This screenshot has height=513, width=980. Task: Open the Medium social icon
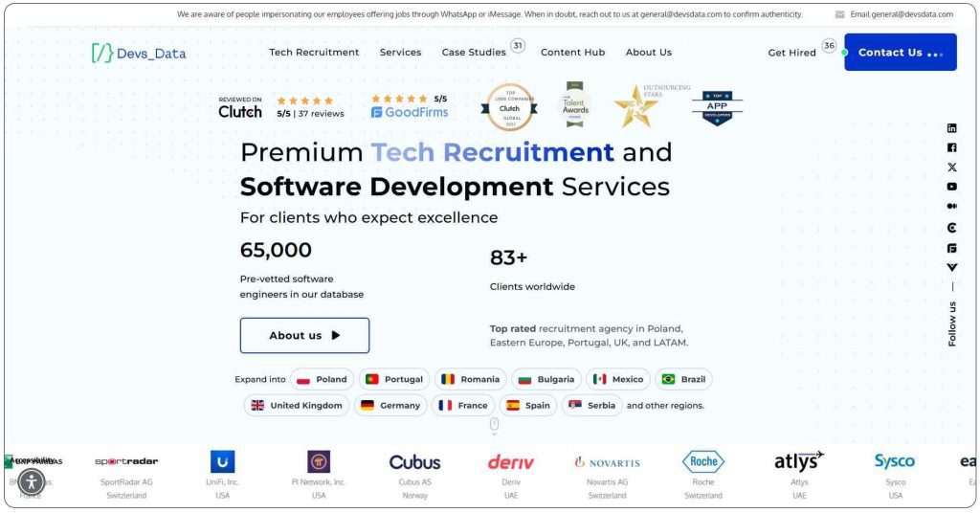click(x=951, y=206)
